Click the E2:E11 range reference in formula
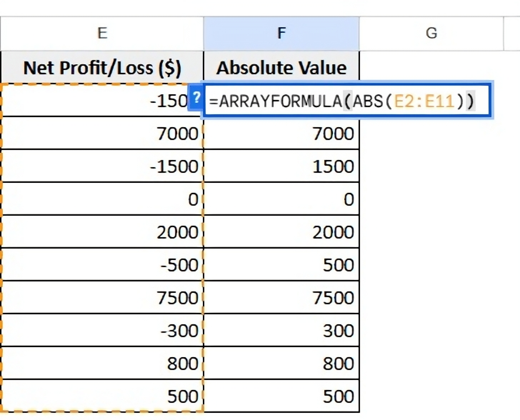Viewport: 520px width, 420px height. (424, 101)
